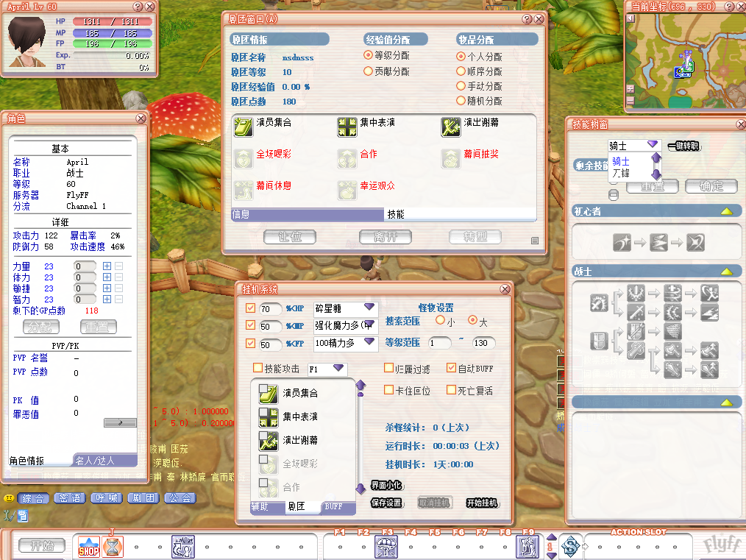Image resolution: width=746 pixels, height=560 pixels.
Task: Click the 演出谢幕 skill icon in troupe window
Action: (450, 127)
